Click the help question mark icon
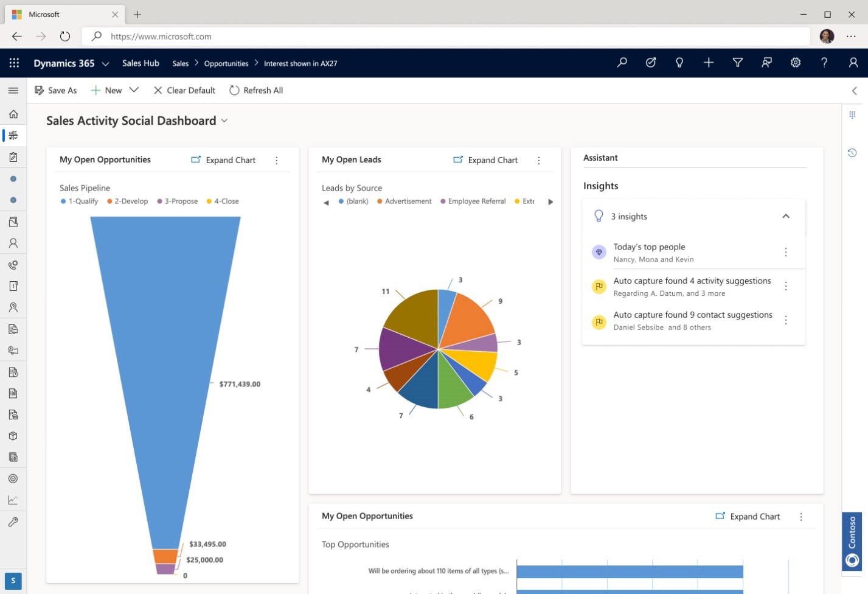 coord(824,63)
